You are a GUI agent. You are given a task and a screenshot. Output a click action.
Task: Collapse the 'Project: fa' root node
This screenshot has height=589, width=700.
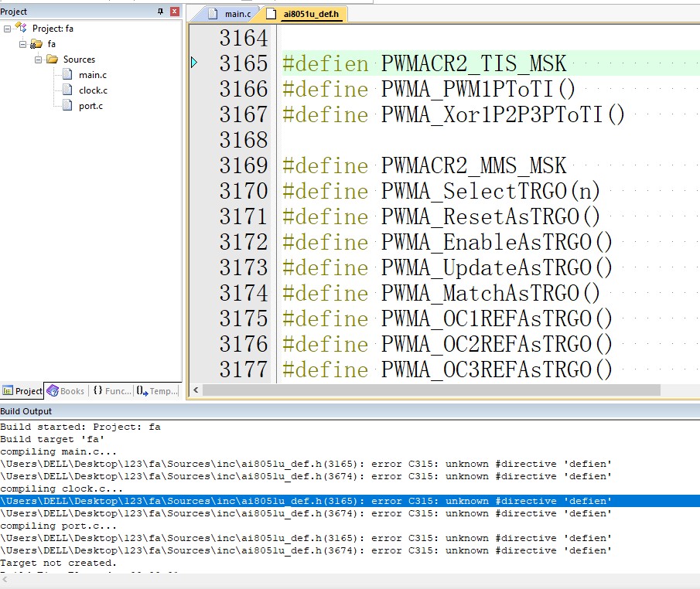click(x=7, y=29)
